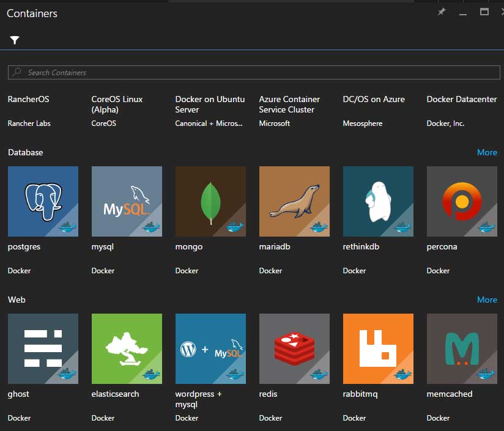Click the elasticsearch bonsai tree icon

pyautogui.click(x=127, y=348)
